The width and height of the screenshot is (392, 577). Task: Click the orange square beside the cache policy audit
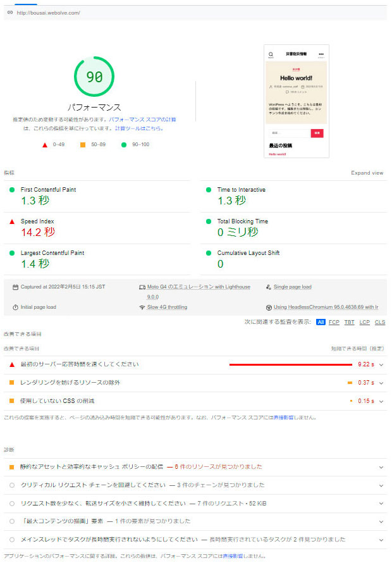(12, 467)
